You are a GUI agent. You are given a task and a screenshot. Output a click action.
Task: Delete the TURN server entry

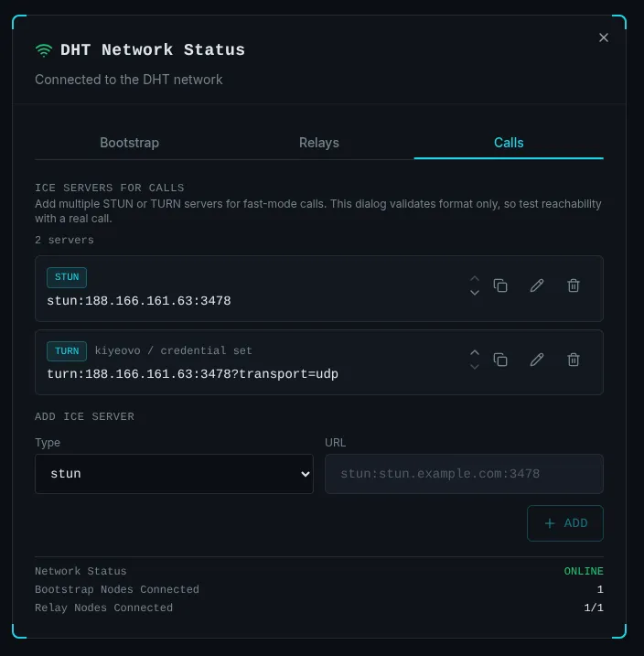click(574, 360)
